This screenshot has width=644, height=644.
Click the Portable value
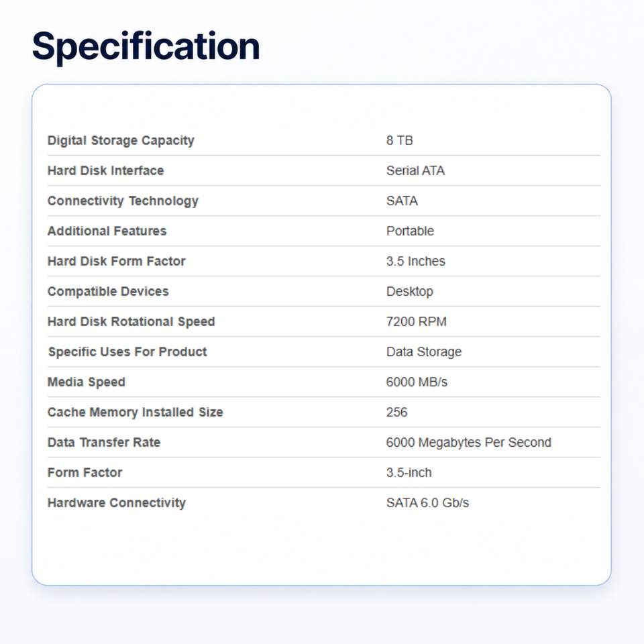[x=410, y=231]
